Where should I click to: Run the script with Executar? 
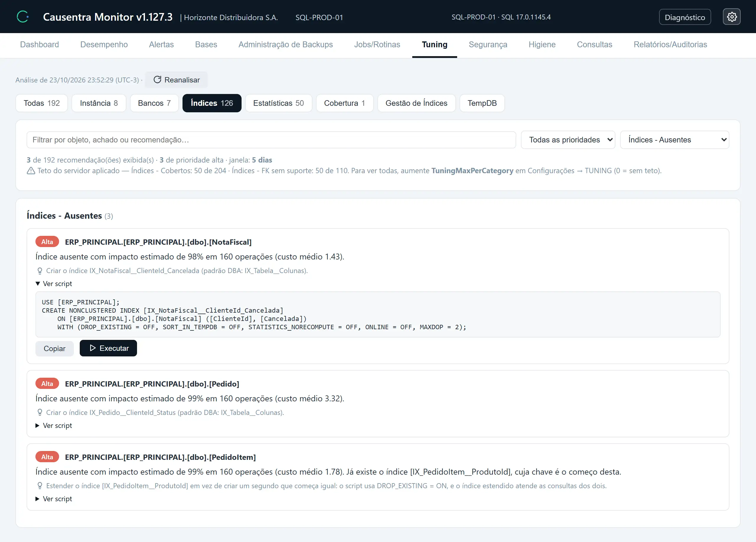pos(108,348)
